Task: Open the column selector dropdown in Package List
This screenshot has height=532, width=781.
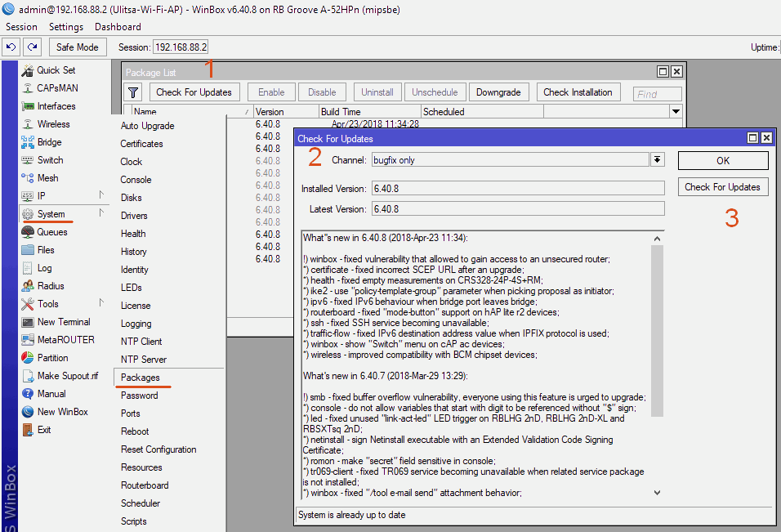Action: tap(676, 111)
